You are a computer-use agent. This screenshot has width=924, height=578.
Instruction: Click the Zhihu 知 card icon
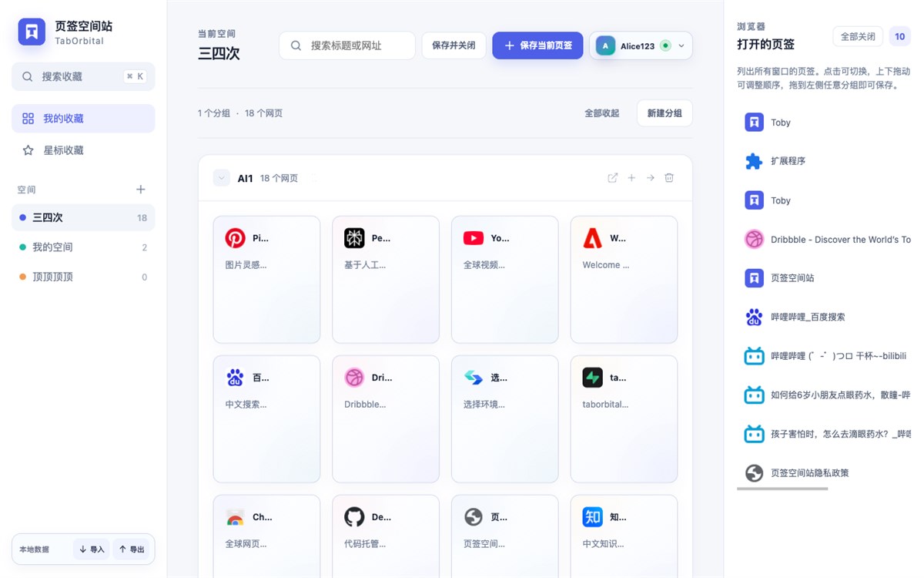click(592, 517)
